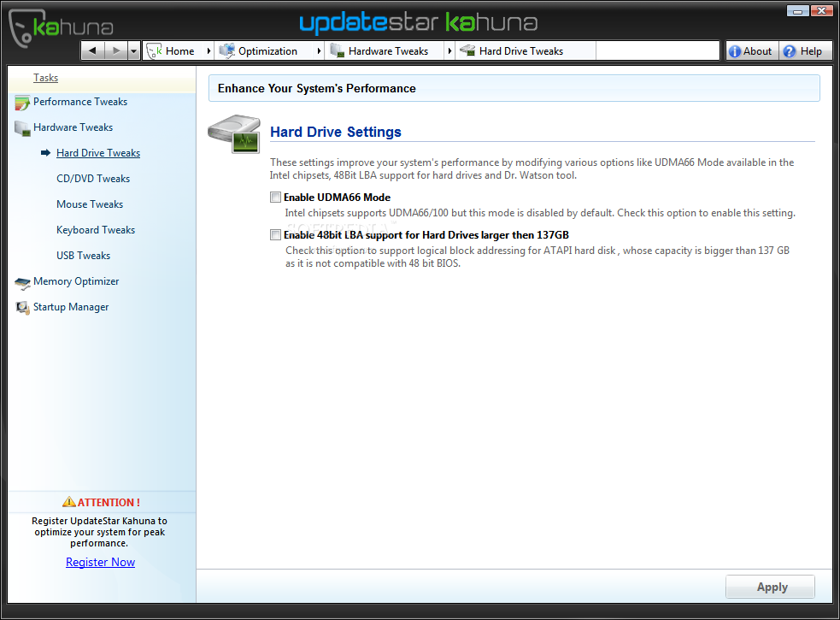Open Memory Optimizer in the sidebar
The height and width of the screenshot is (620, 840).
[76, 281]
